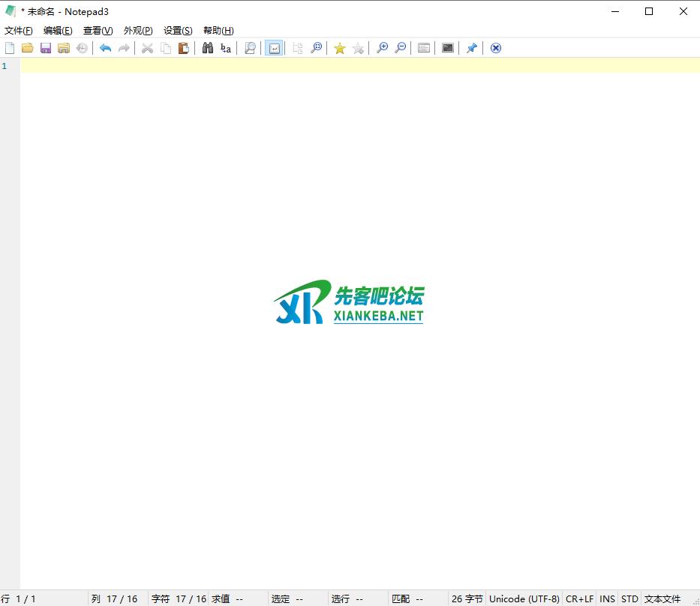Change line endings via CR+LF status
This screenshot has height=606, width=700.
point(579,598)
